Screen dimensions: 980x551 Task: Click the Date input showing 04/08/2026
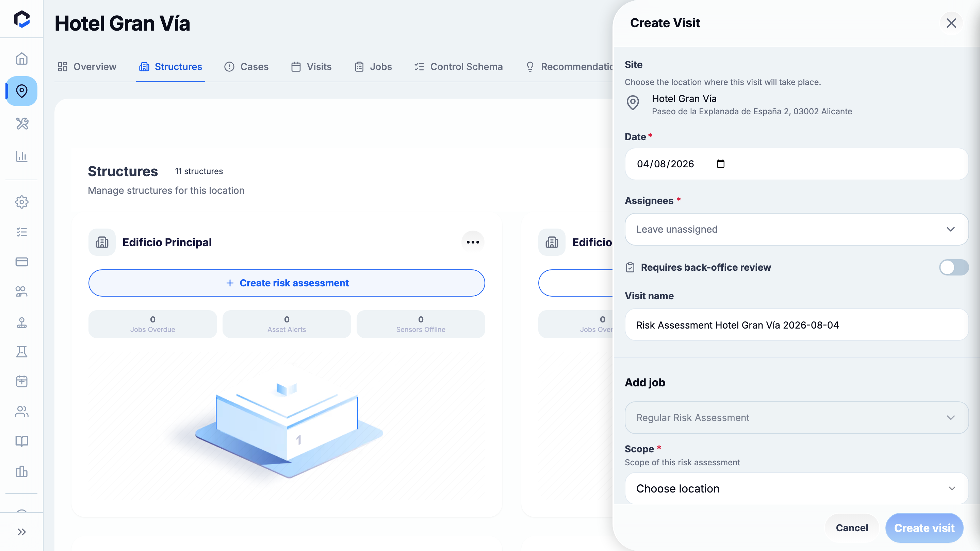[x=796, y=164]
